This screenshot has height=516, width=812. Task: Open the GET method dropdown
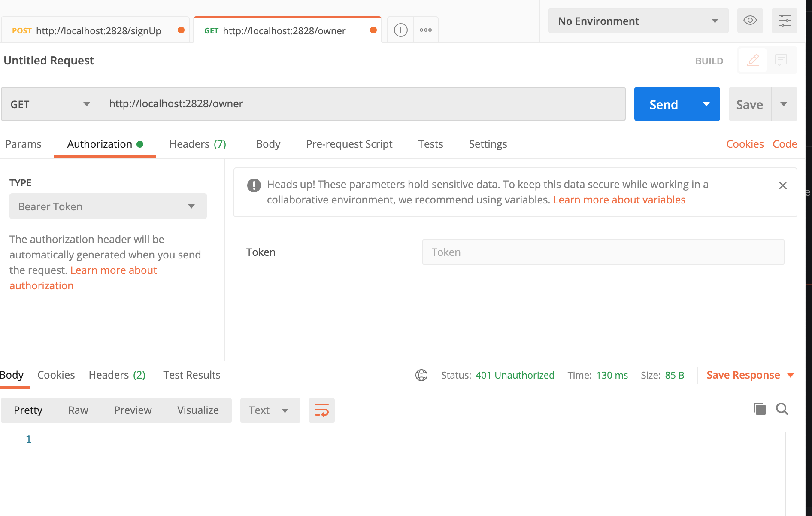50,104
